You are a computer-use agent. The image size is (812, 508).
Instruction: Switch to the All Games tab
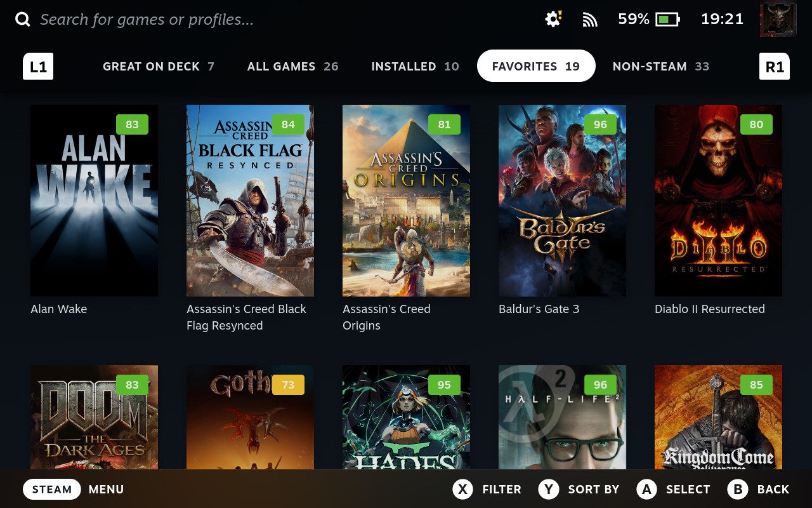coord(293,66)
